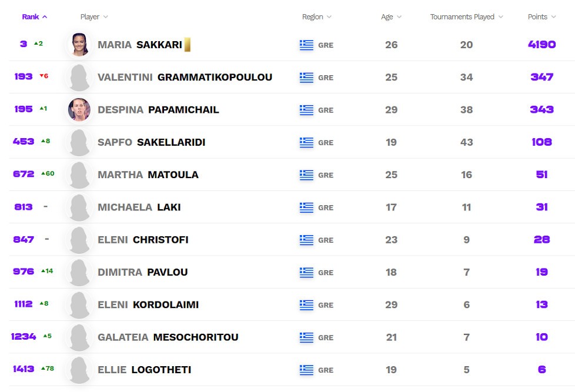Open Eleni Kordolaimi's profile link
Image resolution: width=575 pixels, height=392 pixels.
pyautogui.click(x=148, y=305)
